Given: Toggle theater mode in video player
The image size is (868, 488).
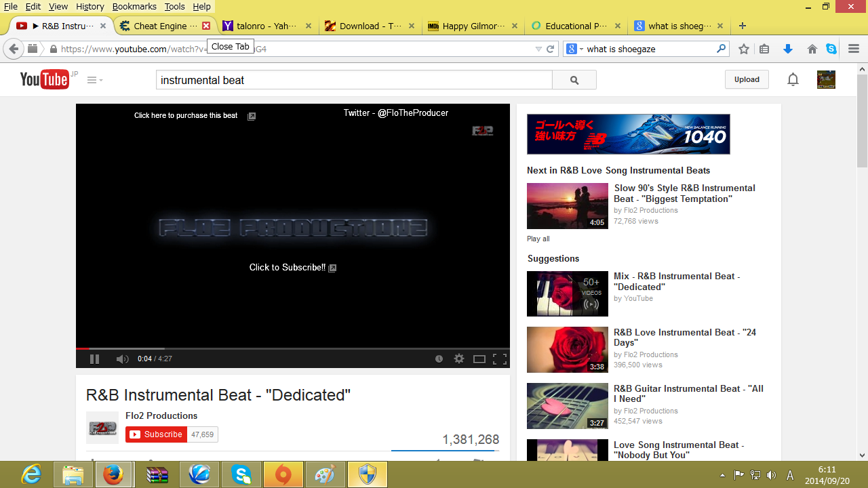Looking at the screenshot, I should click(479, 359).
